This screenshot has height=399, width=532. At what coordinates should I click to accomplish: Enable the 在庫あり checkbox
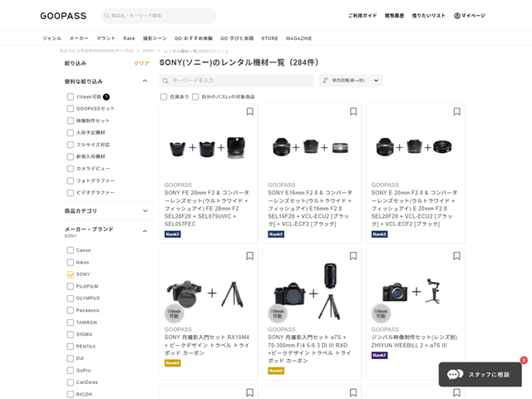click(164, 97)
